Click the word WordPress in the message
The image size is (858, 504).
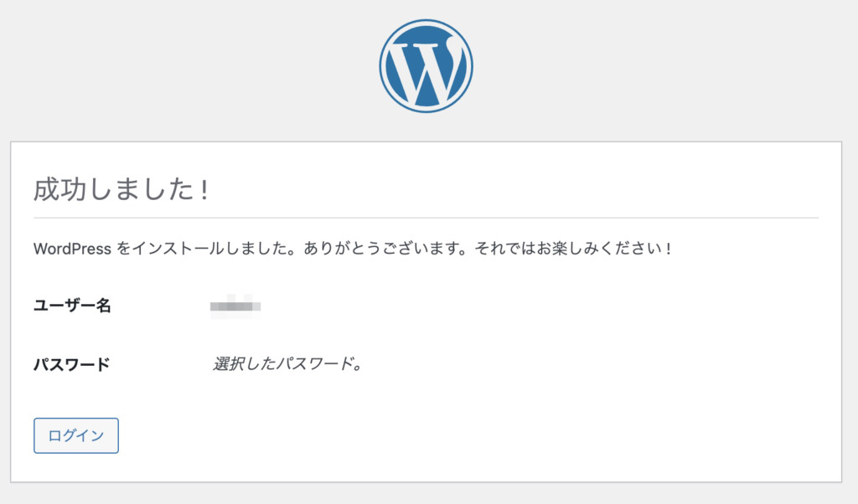tap(72, 249)
